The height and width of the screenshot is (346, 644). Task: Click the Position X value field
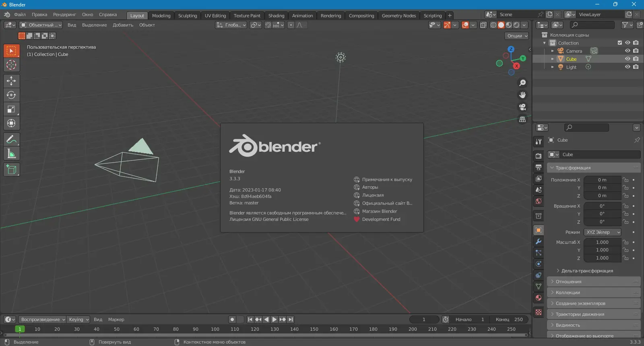coord(602,180)
